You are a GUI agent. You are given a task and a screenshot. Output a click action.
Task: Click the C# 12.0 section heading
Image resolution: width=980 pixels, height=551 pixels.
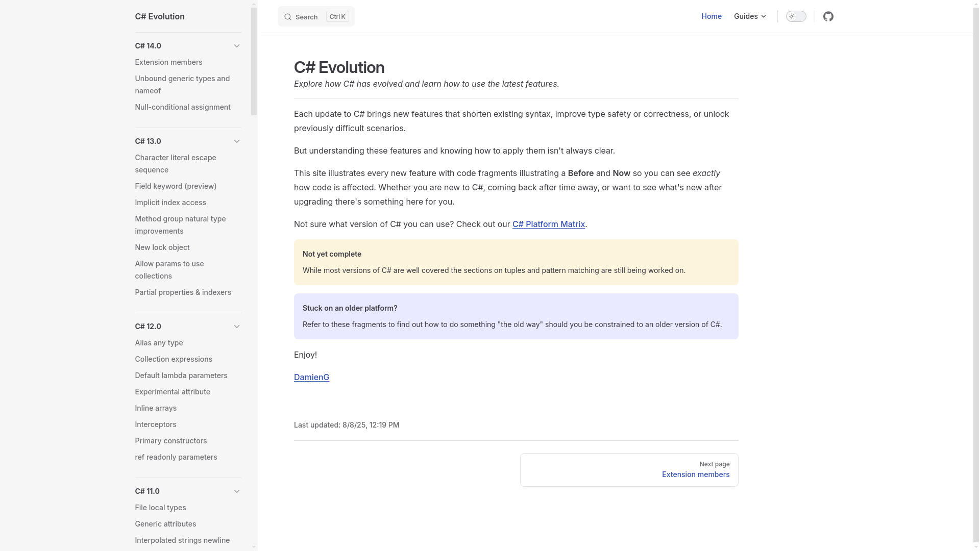(148, 327)
